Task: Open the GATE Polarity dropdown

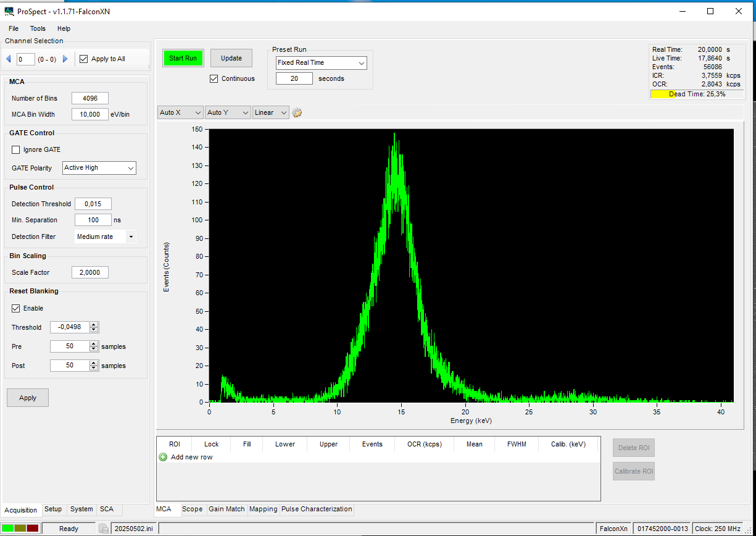Action: [99, 168]
